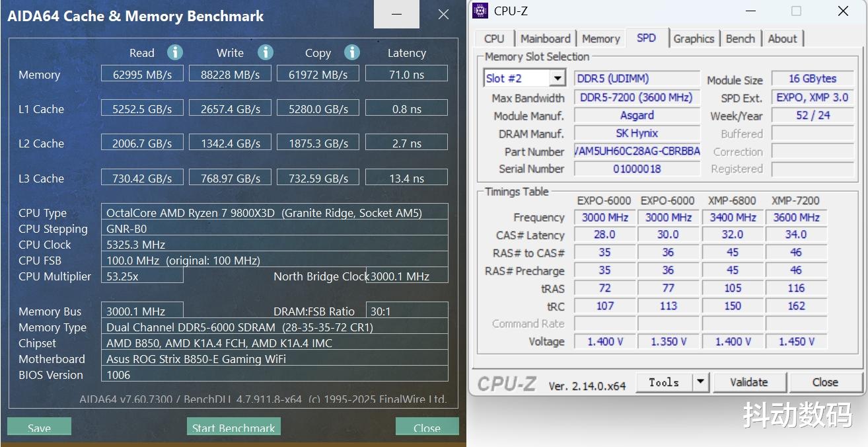Click Week/Year value 52 / 24
868x447 pixels.
(813, 115)
